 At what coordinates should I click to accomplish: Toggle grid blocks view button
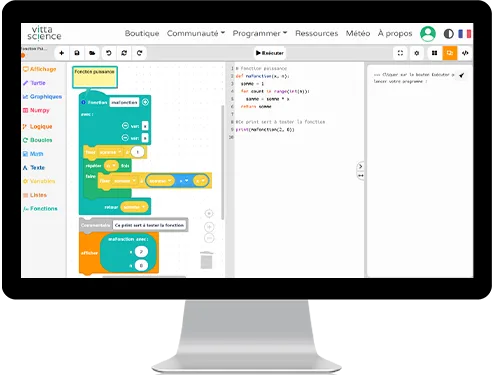[434, 53]
